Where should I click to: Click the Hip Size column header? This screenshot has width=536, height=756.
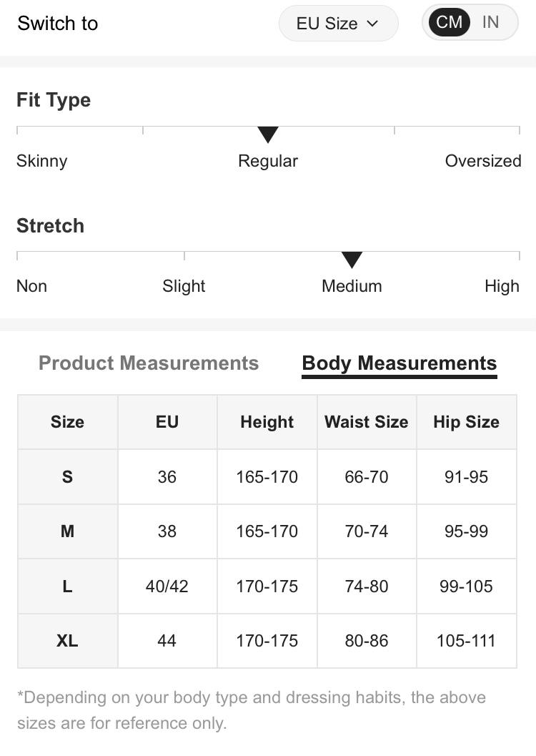466,422
